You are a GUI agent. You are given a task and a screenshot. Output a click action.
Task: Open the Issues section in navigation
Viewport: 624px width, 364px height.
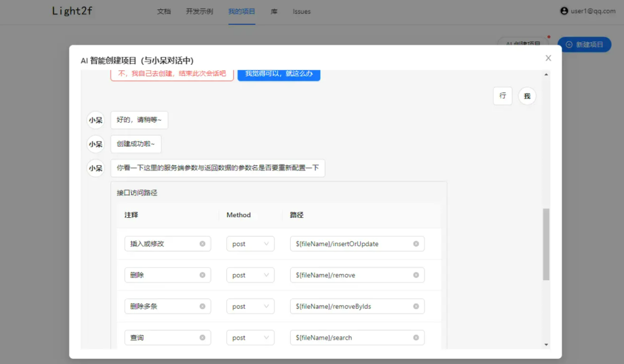[x=301, y=11]
